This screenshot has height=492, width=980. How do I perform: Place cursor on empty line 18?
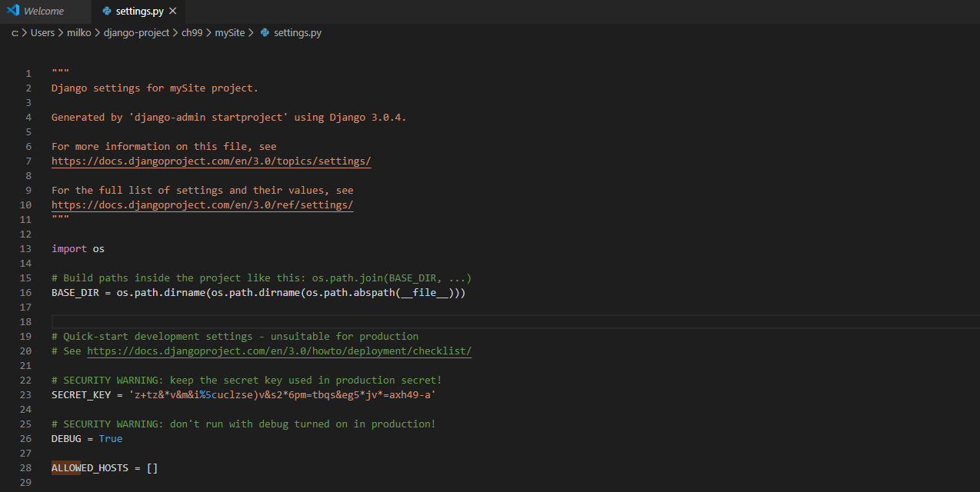(514, 322)
